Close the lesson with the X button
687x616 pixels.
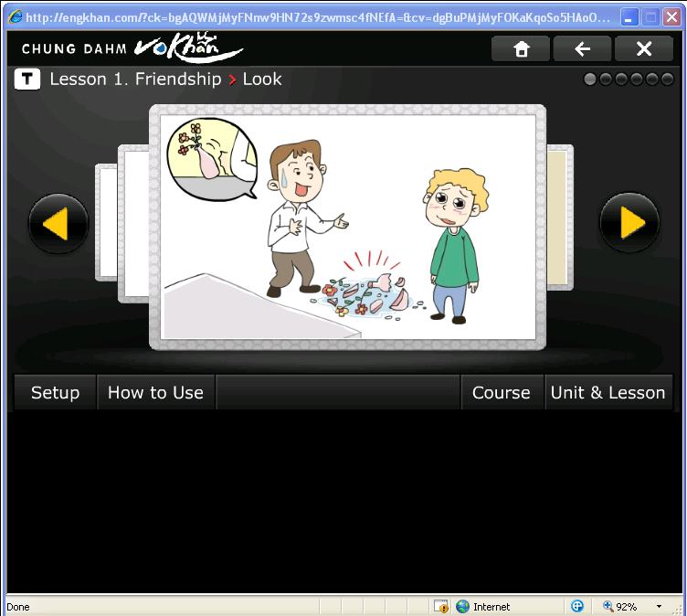(644, 48)
